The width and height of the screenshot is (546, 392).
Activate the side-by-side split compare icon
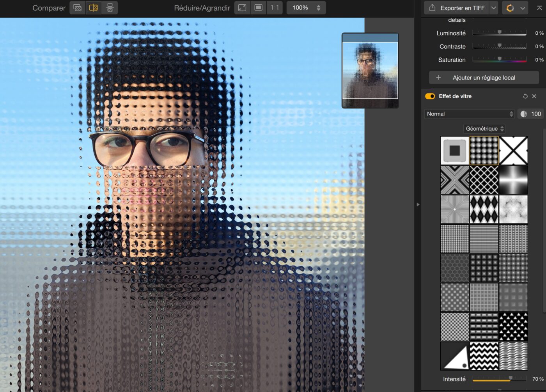coord(94,8)
